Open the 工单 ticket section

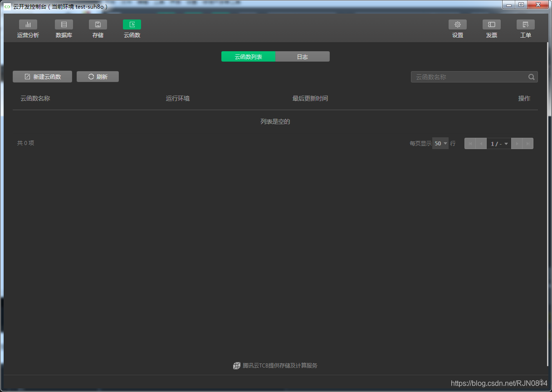click(x=526, y=29)
